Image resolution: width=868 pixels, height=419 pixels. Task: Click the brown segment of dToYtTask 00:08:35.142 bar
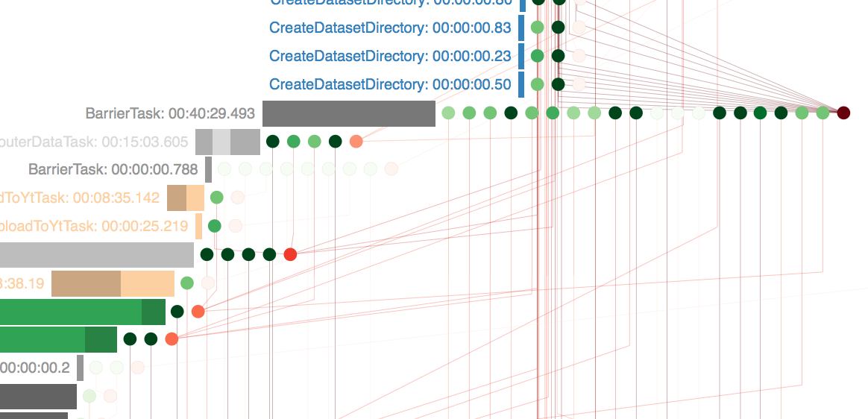(x=177, y=198)
